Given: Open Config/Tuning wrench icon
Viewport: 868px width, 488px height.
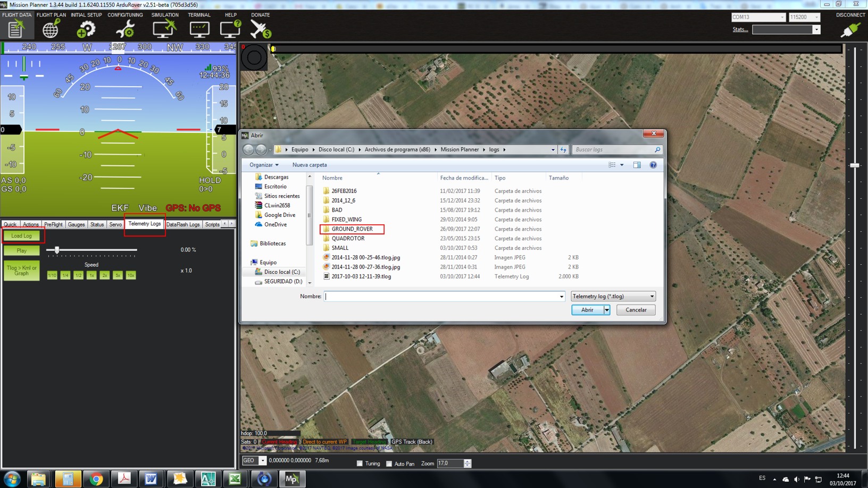Looking at the screenshot, I should pos(125,29).
